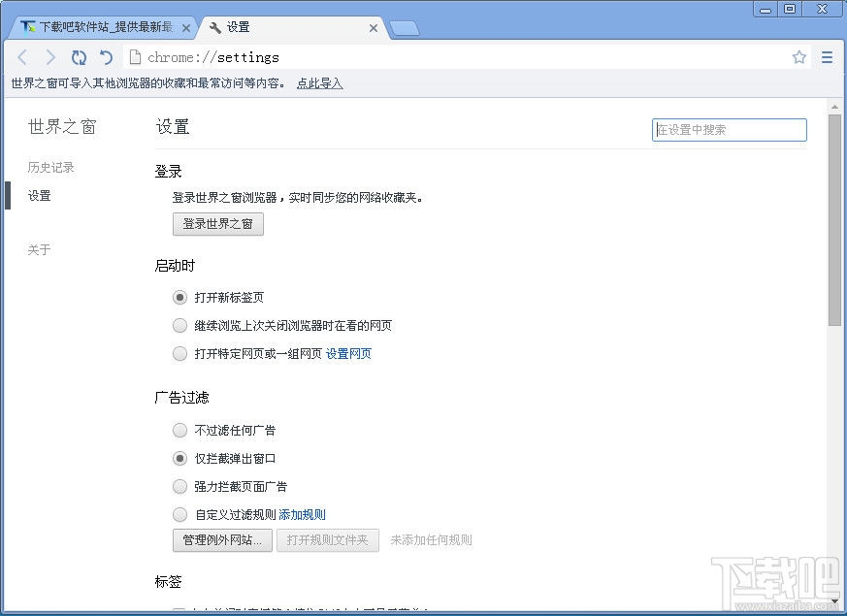
Task: Open 管理例外网站 dialog
Action: coord(221,541)
